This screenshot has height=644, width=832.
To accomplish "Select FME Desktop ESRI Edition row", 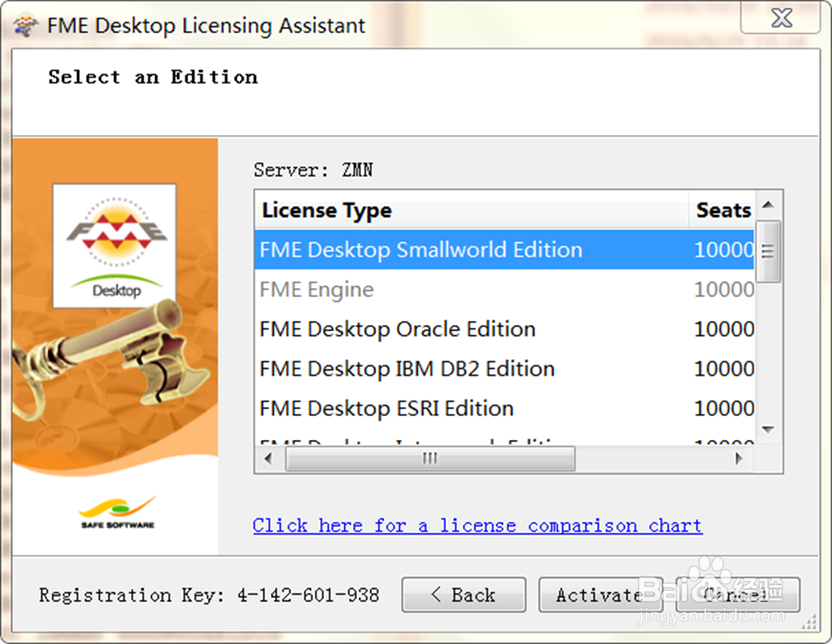I will pyautogui.click(x=505, y=408).
